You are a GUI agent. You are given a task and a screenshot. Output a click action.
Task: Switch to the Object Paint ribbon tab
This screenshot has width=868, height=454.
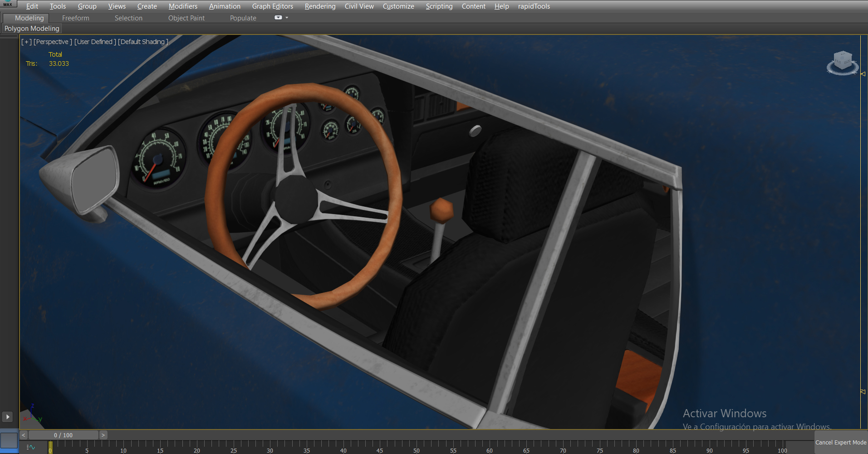(x=186, y=18)
